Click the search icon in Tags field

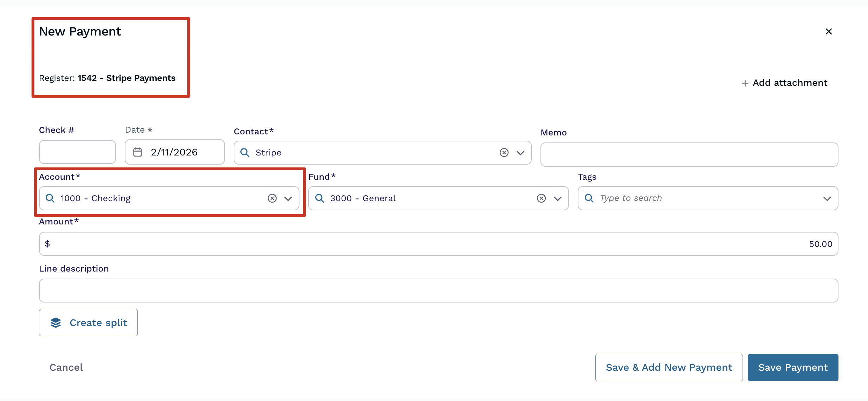pos(589,198)
